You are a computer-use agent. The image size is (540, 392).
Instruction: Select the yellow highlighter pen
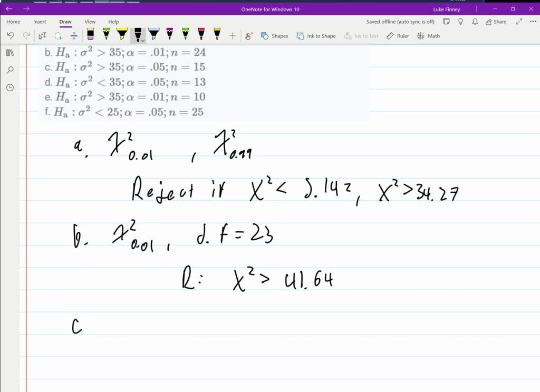pyautogui.click(x=122, y=35)
